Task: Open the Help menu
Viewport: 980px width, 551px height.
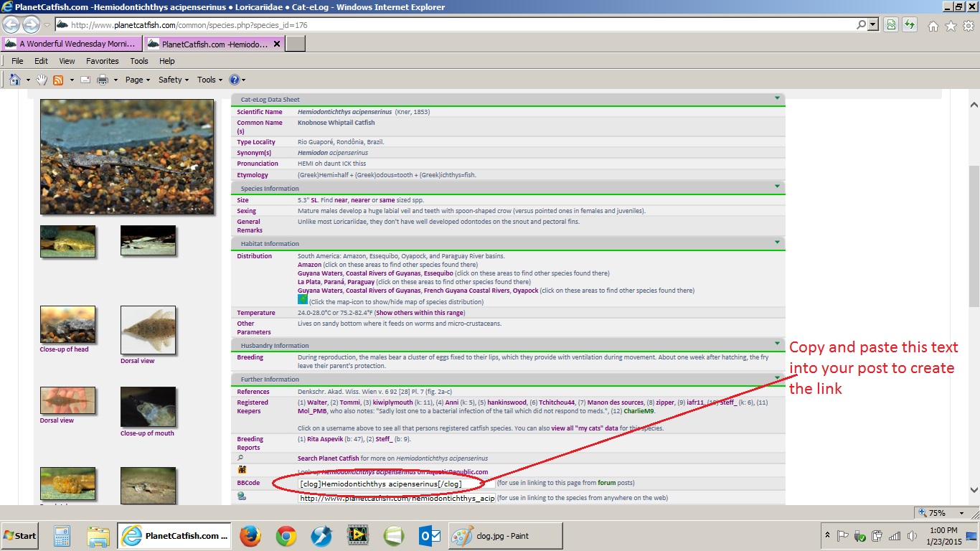Action: (x=167, y=61)
